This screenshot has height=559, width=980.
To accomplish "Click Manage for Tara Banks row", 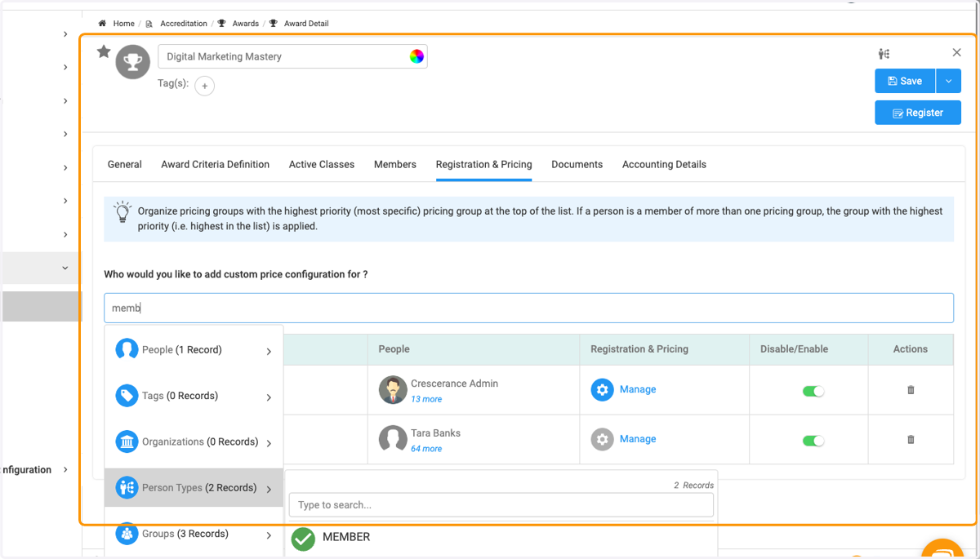I will click(638, 439).
